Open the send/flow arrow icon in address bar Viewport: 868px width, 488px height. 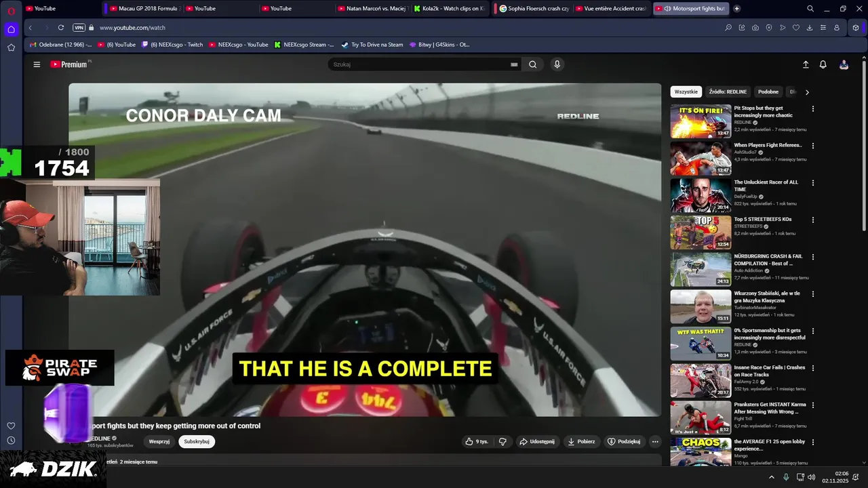tap(783, 28)
